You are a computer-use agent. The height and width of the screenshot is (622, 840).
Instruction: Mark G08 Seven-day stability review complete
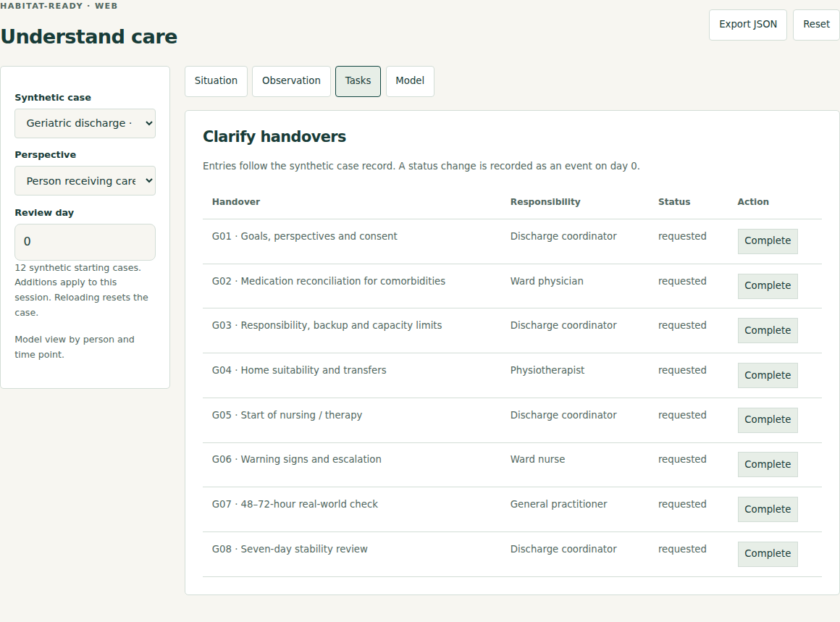(x=768, y=554)
